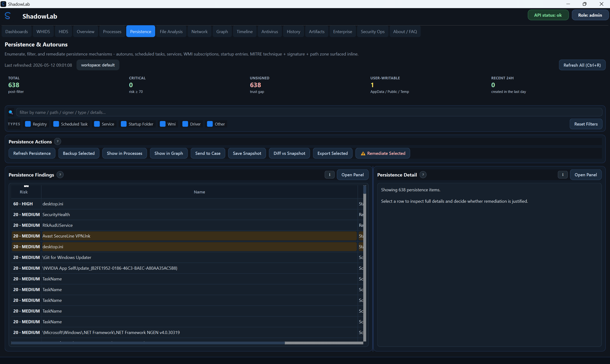Click the Role: admin badge
This screenshot has height=364, width=610.
pyautogui.click(x=590, y=15)
